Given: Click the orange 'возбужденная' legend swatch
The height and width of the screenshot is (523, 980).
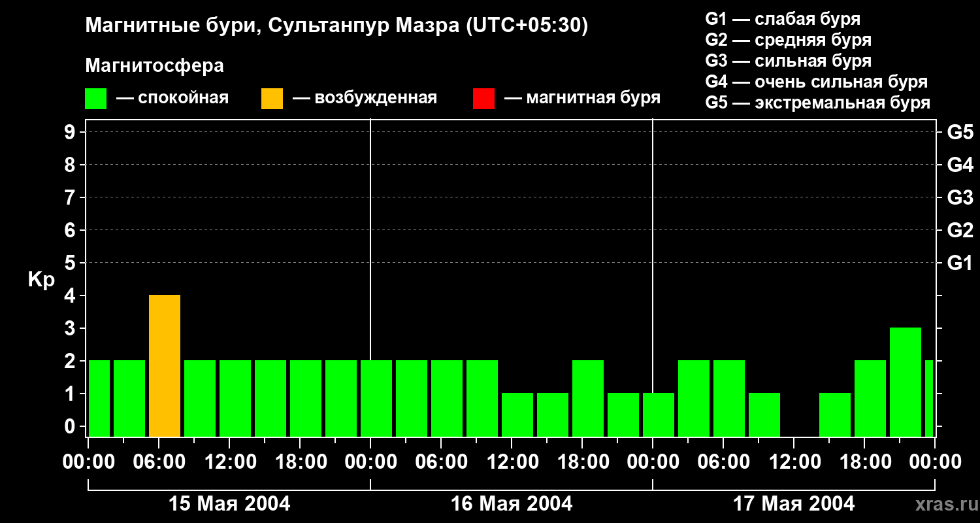Looking at the screenshot, I should pos(272,99).
